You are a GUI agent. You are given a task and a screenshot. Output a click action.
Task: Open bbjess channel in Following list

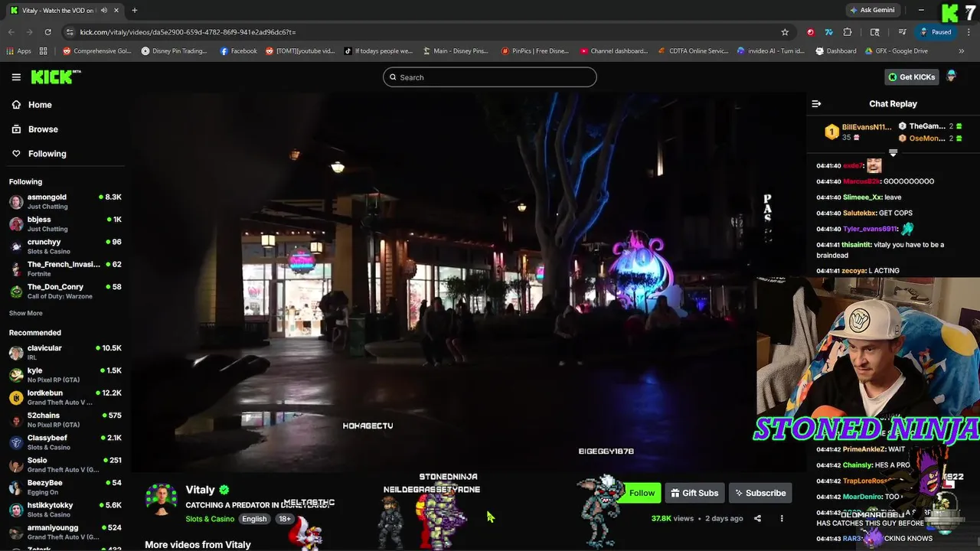click(65, 223)
